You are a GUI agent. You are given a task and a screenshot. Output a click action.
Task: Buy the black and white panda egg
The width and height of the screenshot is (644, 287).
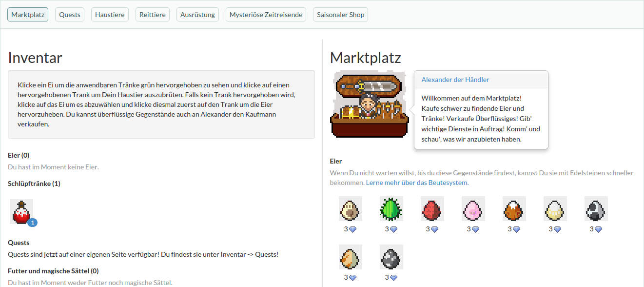point(596,209)
